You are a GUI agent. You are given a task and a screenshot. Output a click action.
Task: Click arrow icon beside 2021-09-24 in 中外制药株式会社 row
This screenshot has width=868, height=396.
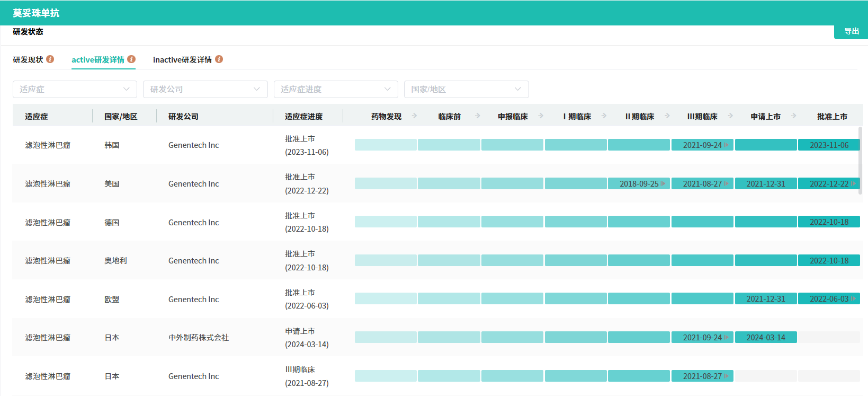[727, 338]
